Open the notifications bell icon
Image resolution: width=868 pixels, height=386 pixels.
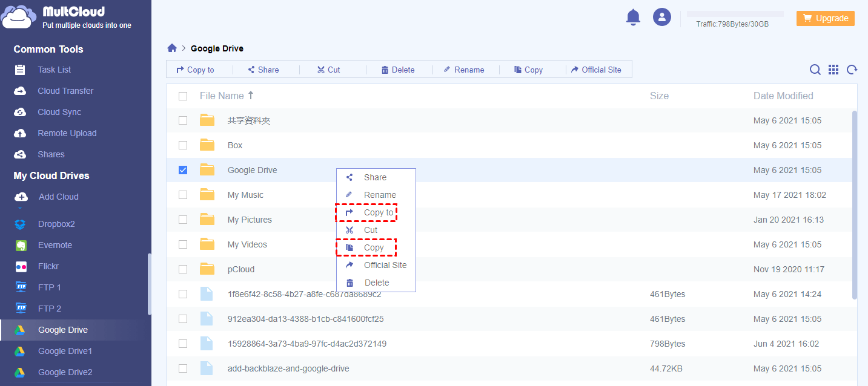633,18
